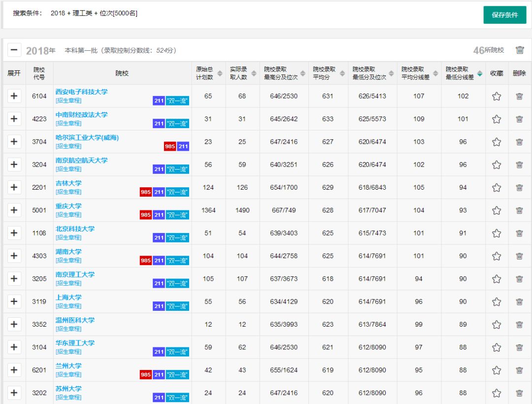Delete the 湖南大学 entry
The image size is (532, 404).
coord(519,256)
